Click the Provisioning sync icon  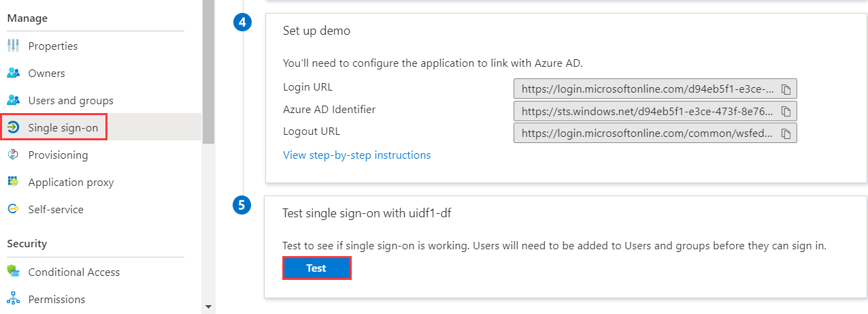(13, 155)
